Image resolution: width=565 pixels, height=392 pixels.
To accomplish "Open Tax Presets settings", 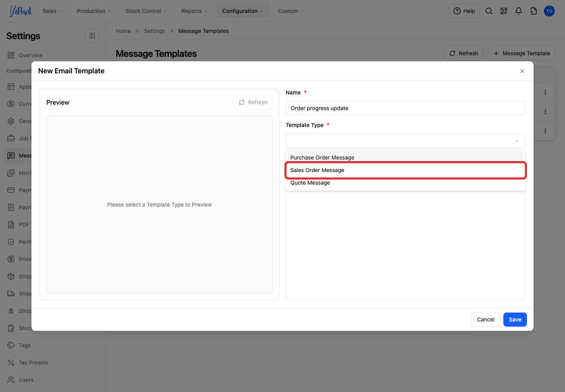I will (x=33, y=363).
